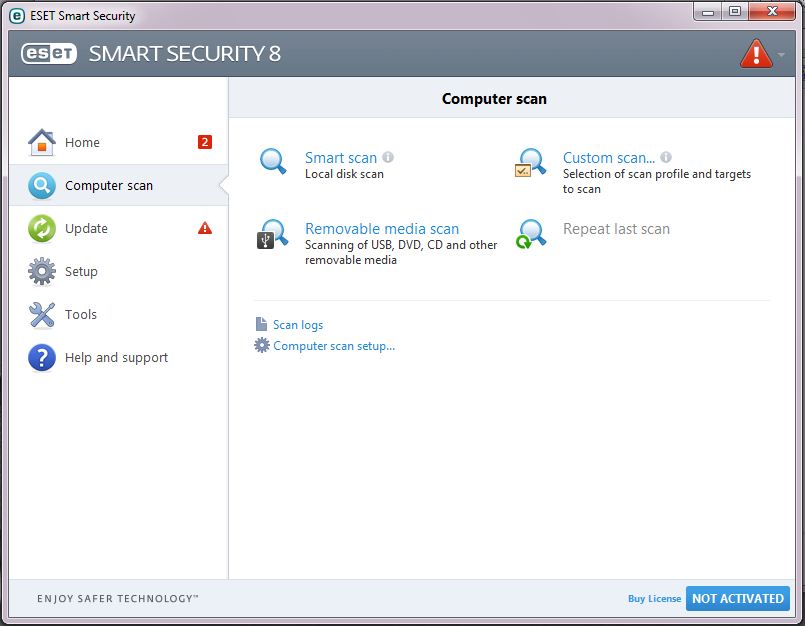Go to the Setup section label

(x=81, y=272)
